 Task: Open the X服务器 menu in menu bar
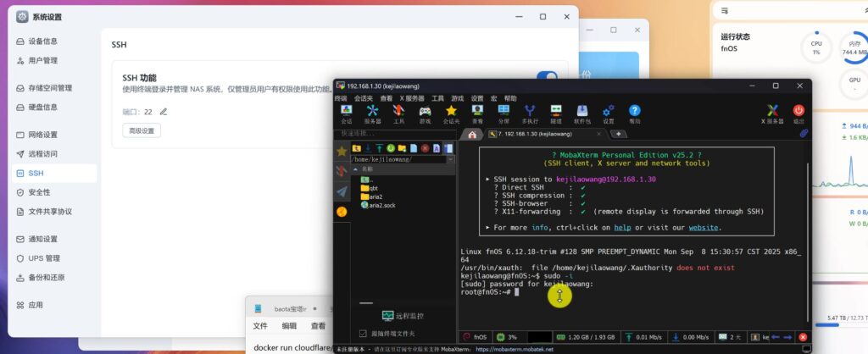coord(412,98)
